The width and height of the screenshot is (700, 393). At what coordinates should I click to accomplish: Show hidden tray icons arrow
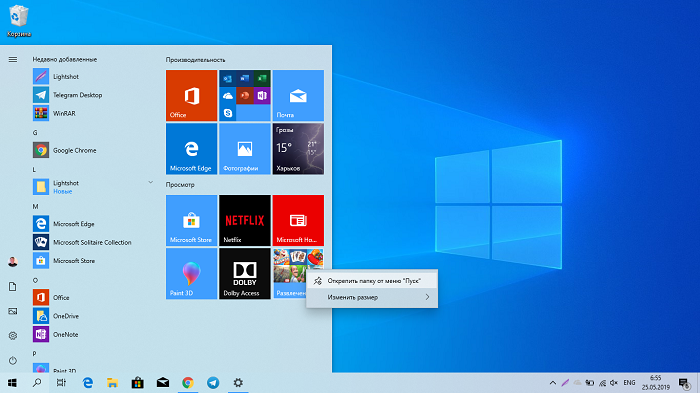click(553, 383)
